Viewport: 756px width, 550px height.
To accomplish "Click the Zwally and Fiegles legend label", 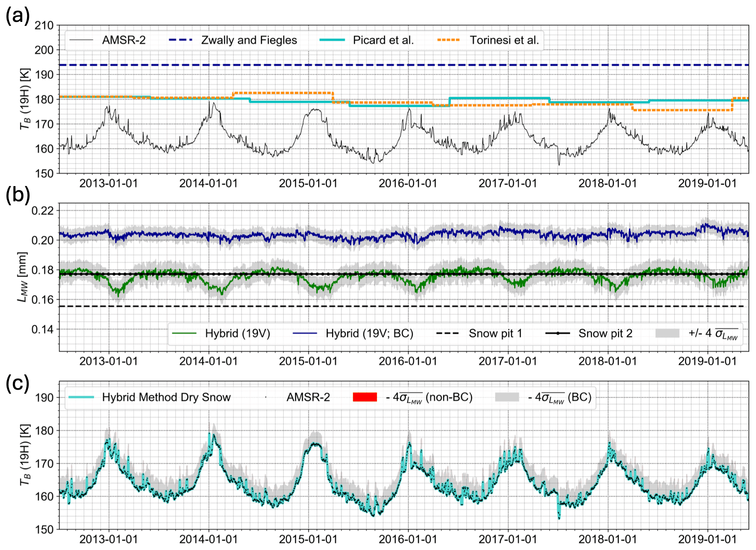I will (x=249, y=40).
